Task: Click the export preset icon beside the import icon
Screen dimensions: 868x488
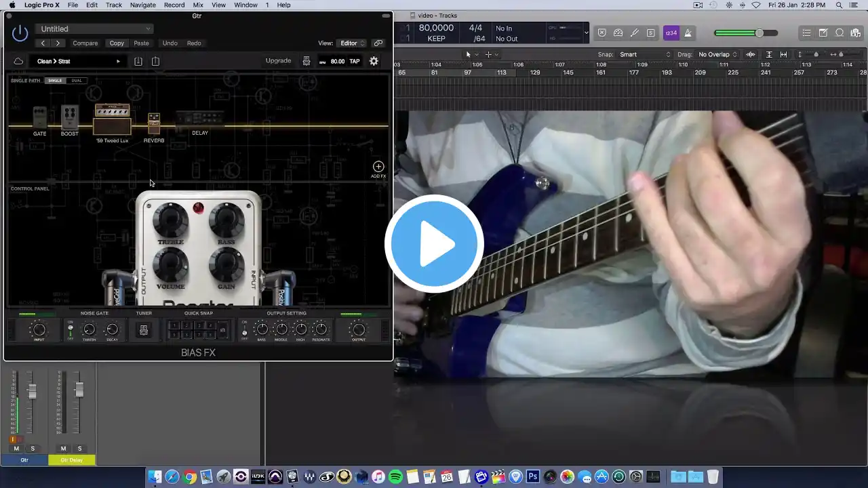Action: tap(155, 61)
